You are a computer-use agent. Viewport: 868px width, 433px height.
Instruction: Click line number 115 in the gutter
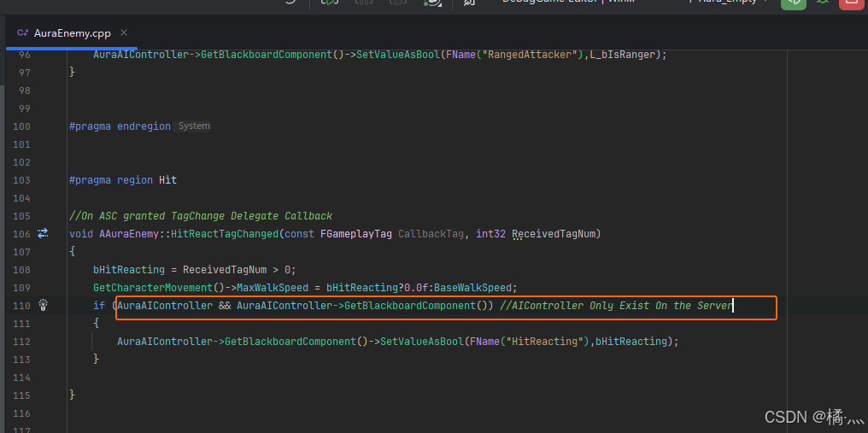21,395
